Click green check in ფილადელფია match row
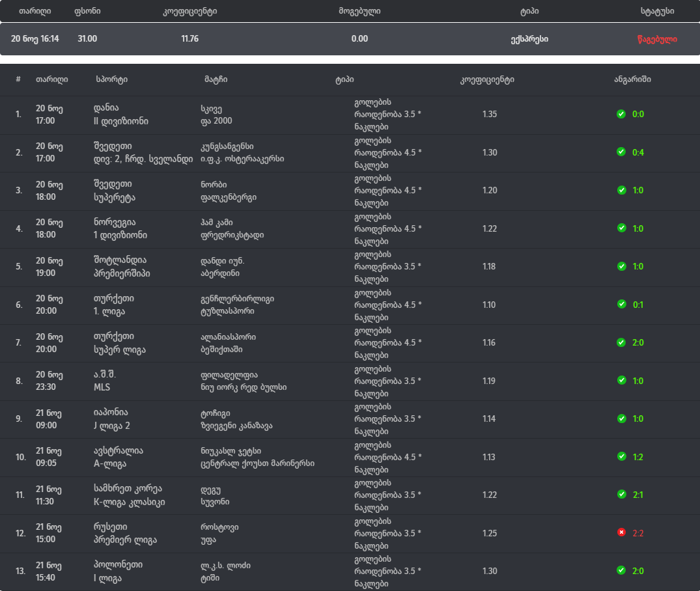This screenshot has height=591, width=700. [x=621, y=380]
